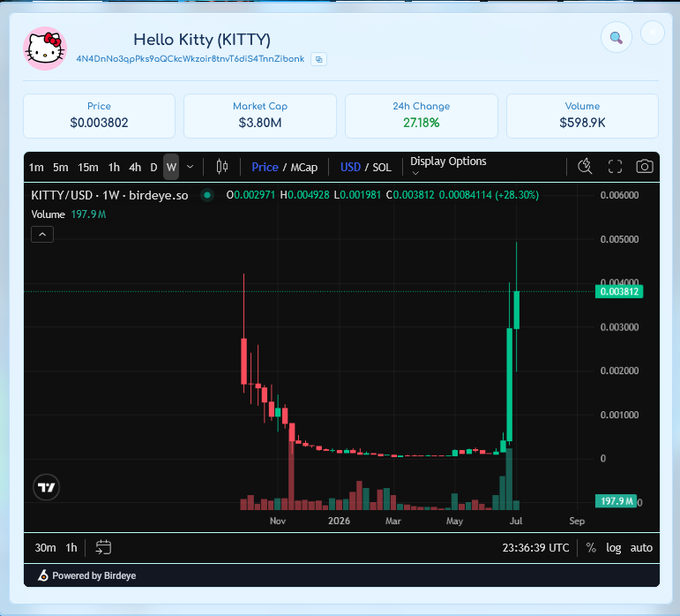Open the TradingView logo link
680x616 pixels.
point(46,487)
